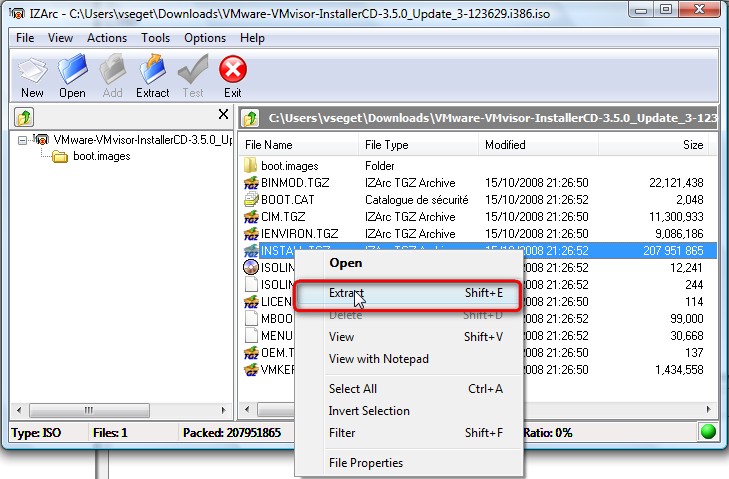Click the IZArc icon in the title bar
Screen dimensions: 729x479
(x=17, y=13)
